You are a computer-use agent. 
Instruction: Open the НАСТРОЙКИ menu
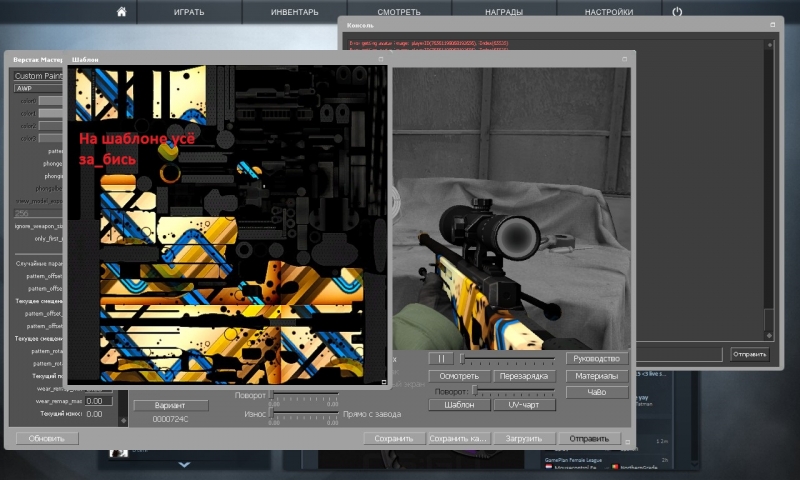coord(609,12)
